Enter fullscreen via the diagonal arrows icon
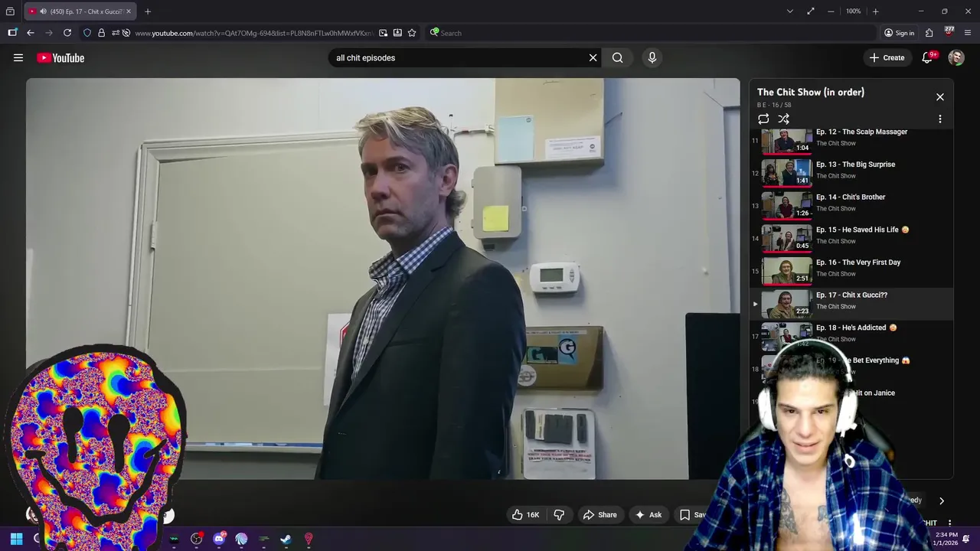 pyautogui.click(x=811, y=11)
